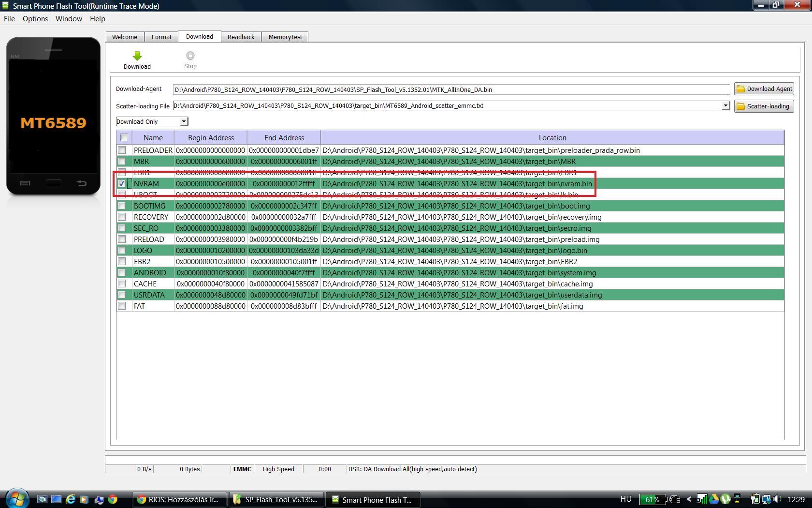Screen dimensions: 812x508
Task: Check the ANDROID row checkbox
Action: tap(122, 273)
